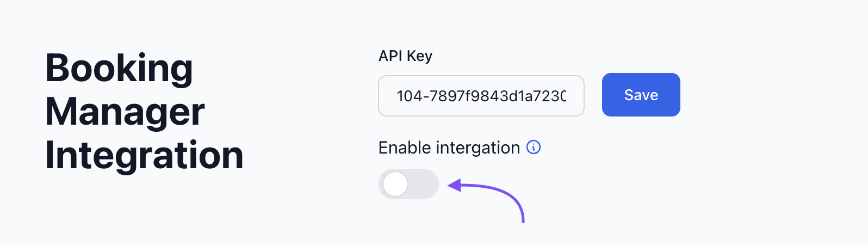
Task: Toggle the Enable intergation switch on
Action: point(408,184)
